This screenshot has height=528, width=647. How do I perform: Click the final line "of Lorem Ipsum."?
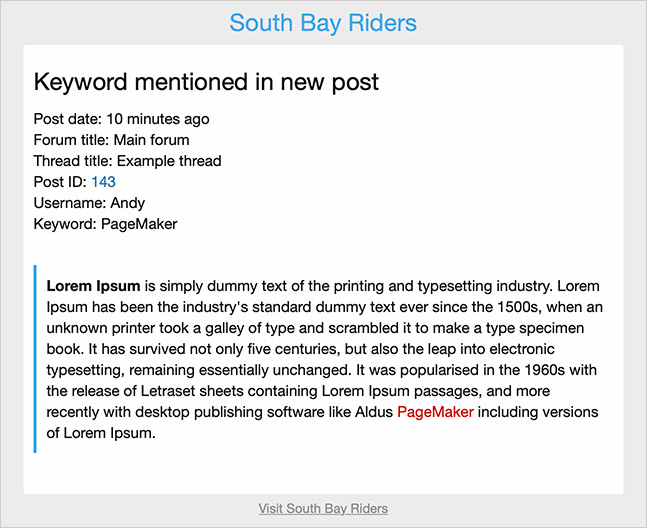tap(103, 433)
